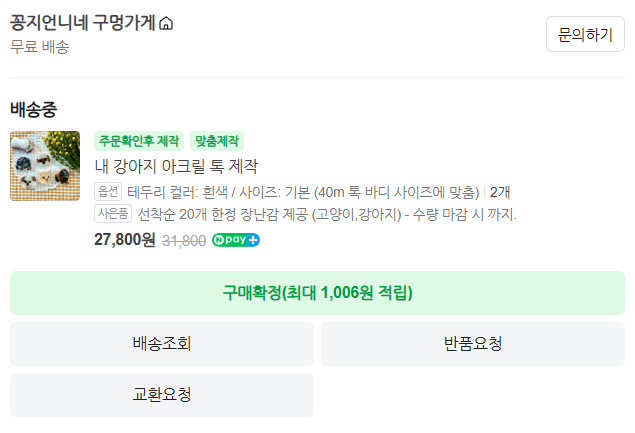
Task: Request a return with 반품요청
Action: pyautogui.click(x=473, y=344)
